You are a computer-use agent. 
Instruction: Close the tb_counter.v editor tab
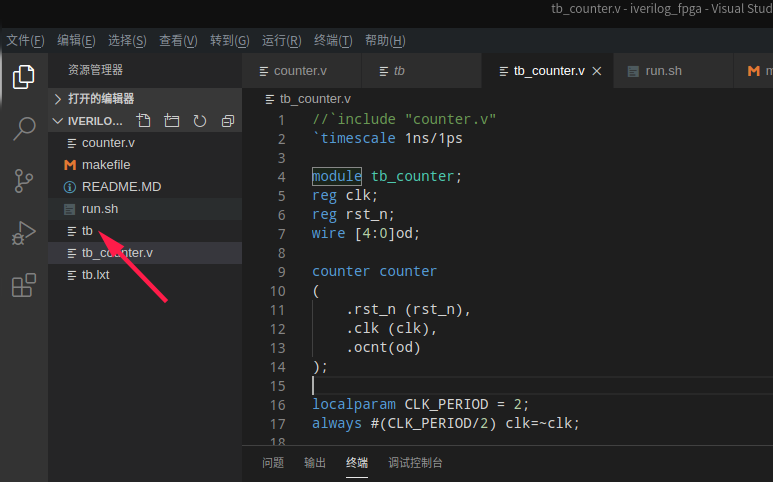point(597,71)
